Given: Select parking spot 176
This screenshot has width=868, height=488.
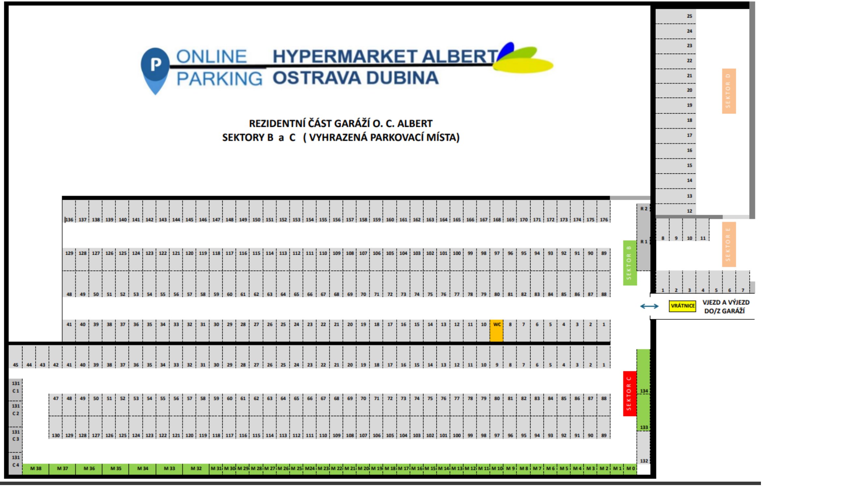Looking at the screenshot, I should pos(603,211).
